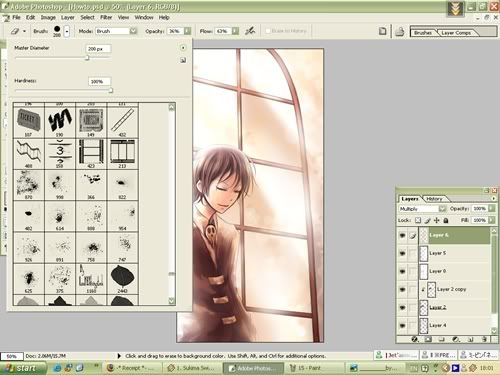500x375 pixels.
Task: Hide Layer 2 with its eye icon
Action: [402, 307]
